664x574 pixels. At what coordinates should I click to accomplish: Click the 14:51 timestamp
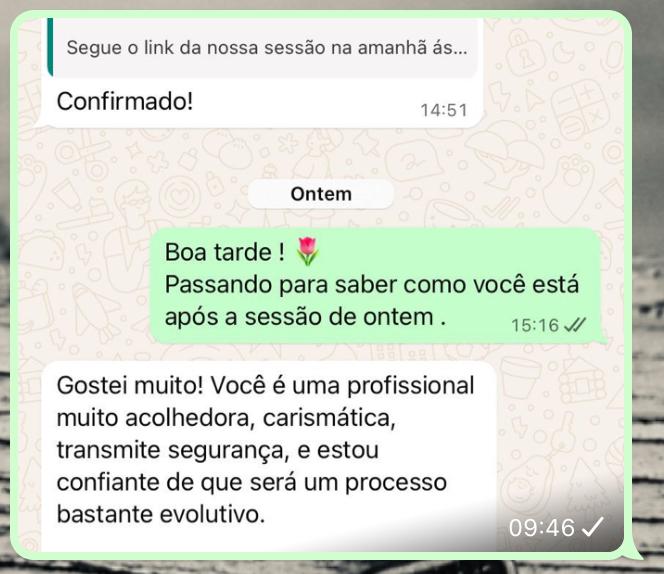tap(444, 111)
